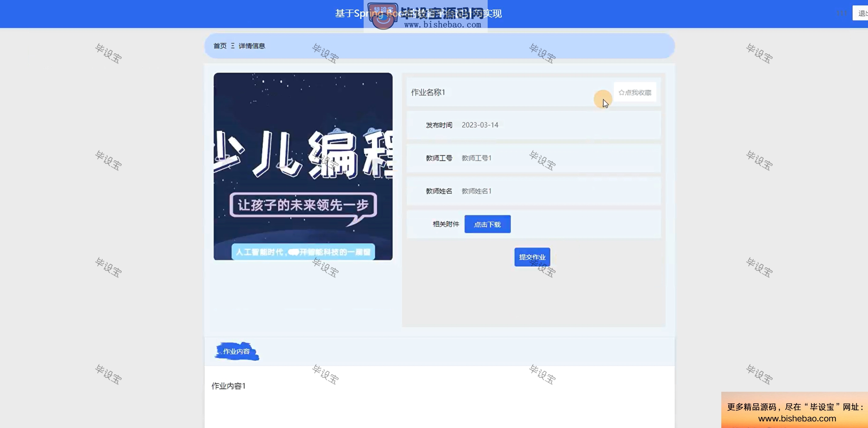Click the logout button at top right
This screenshot has width=868, height=428.
tap(860, 13)
